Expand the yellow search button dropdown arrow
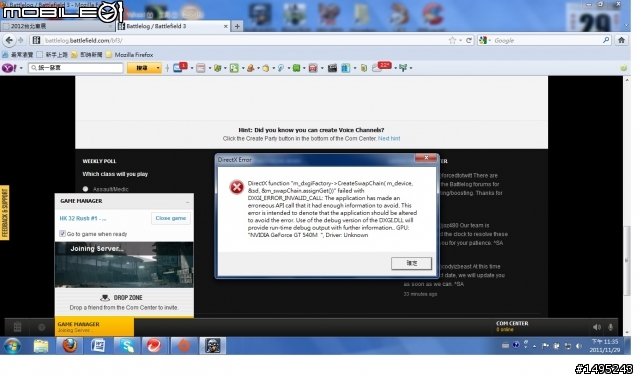640x377 pixels. (x=158, y=68)
